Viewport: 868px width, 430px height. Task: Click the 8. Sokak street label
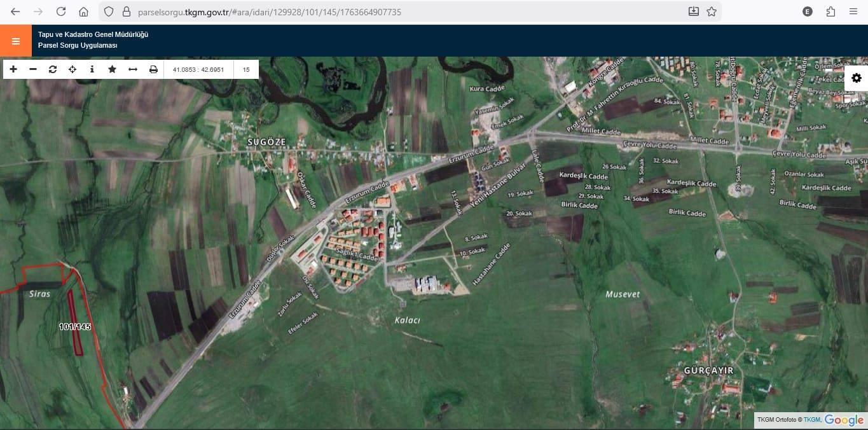point(476,237)
